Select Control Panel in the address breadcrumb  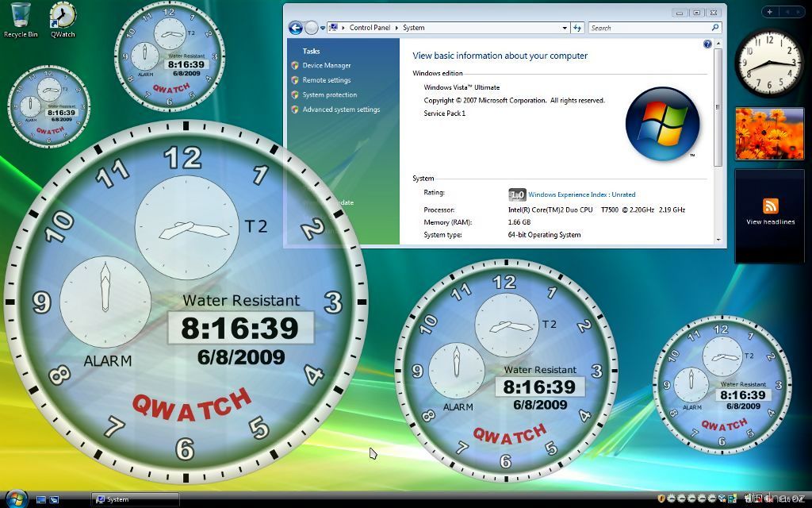pyautogui.click(x=370, y=28)
